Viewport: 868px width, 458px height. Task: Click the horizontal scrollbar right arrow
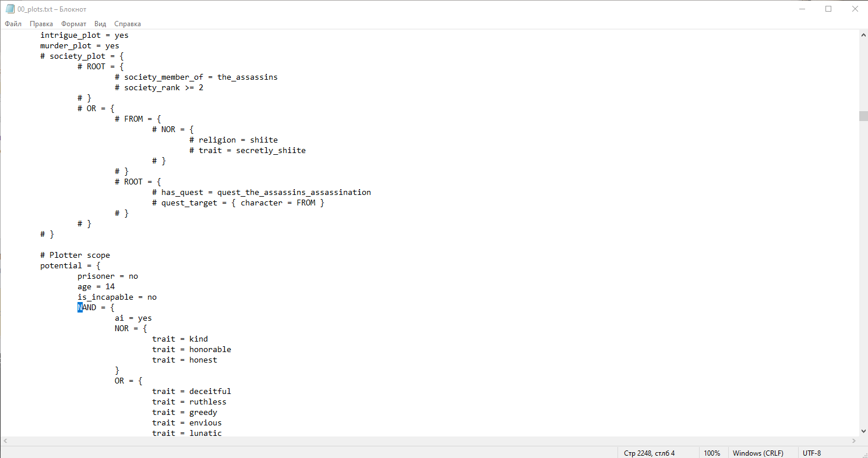point(854,441)
